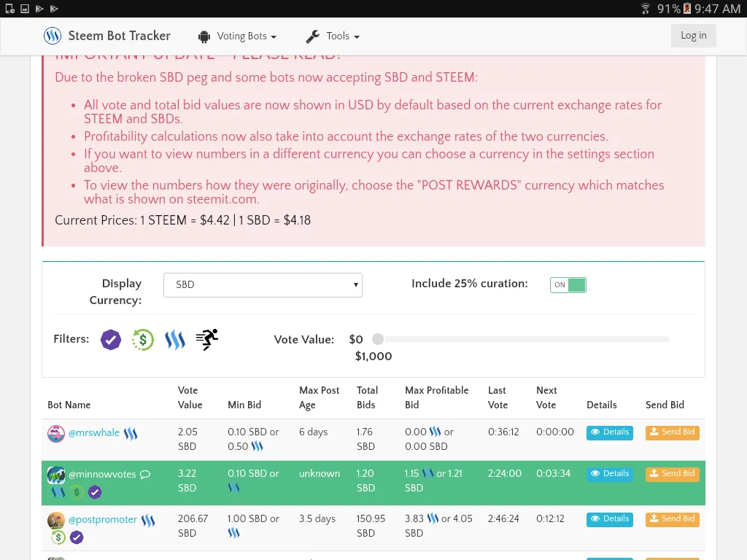Image resolution: width=747 pixels, height=560 pixels.
Task: Click the Wi-Fi icon in status bar
Action: click(646, 9)
